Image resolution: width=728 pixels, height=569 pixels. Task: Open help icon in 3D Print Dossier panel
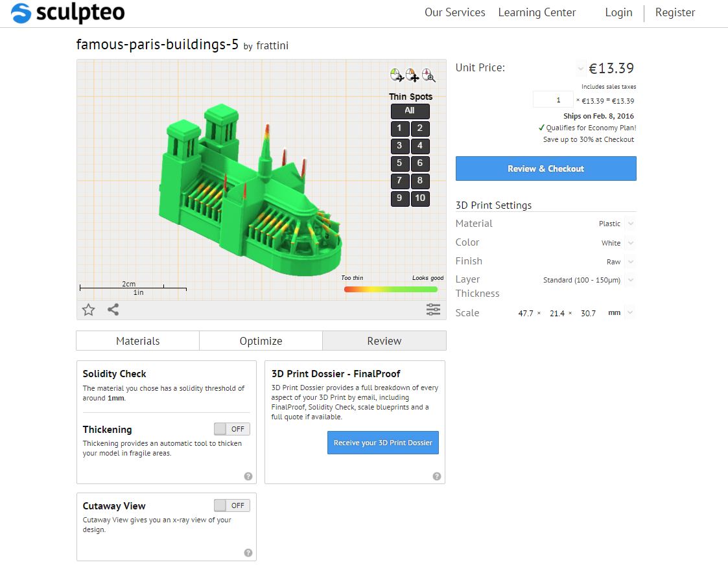(x=437, y=476)
